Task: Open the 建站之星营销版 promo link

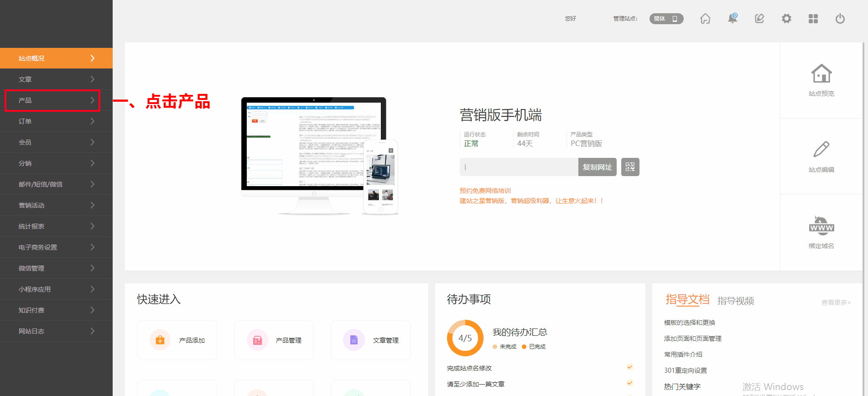Action: (x=531, y=201)
